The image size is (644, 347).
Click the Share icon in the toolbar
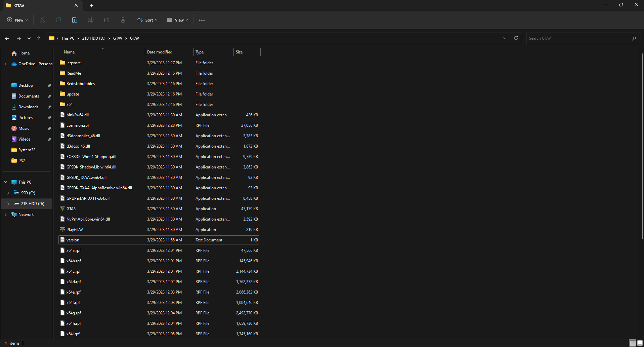106,20
